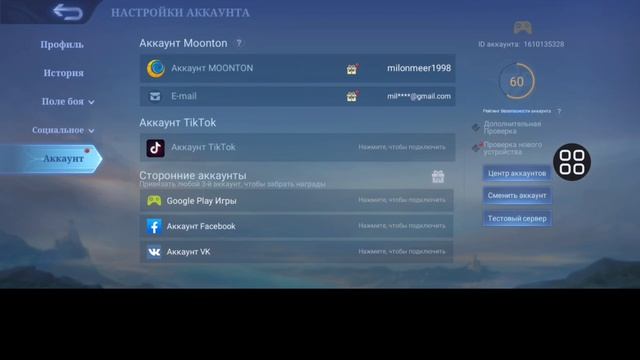The height and width of the screenshot is (360, 640).
Task: Open the Аккаунт MOONTON row
Action: point(298,69)
